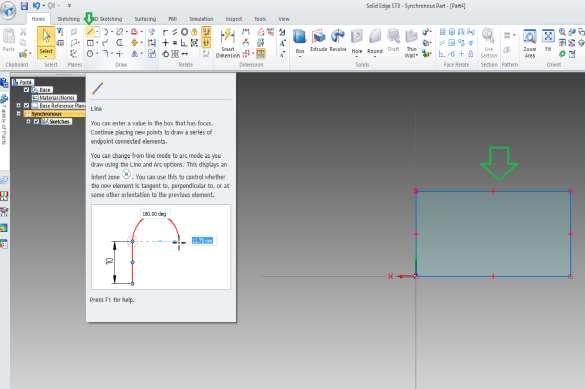Screen dimensions: 585x389
Task: Toggle Base coordinate system checkbox
Action: tap(26, 90)
